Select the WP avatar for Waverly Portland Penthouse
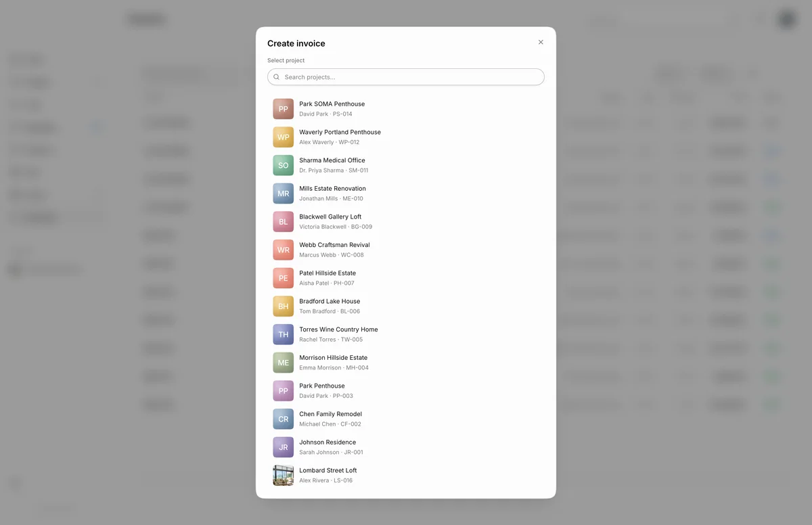The height and width of the screenshot is (525, 812). (x=284, y=137)
